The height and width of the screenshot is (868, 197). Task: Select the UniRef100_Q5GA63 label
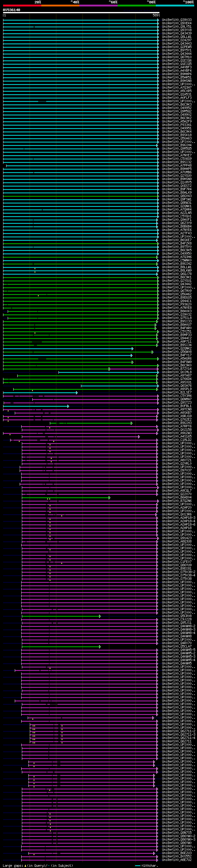point(177,139)
